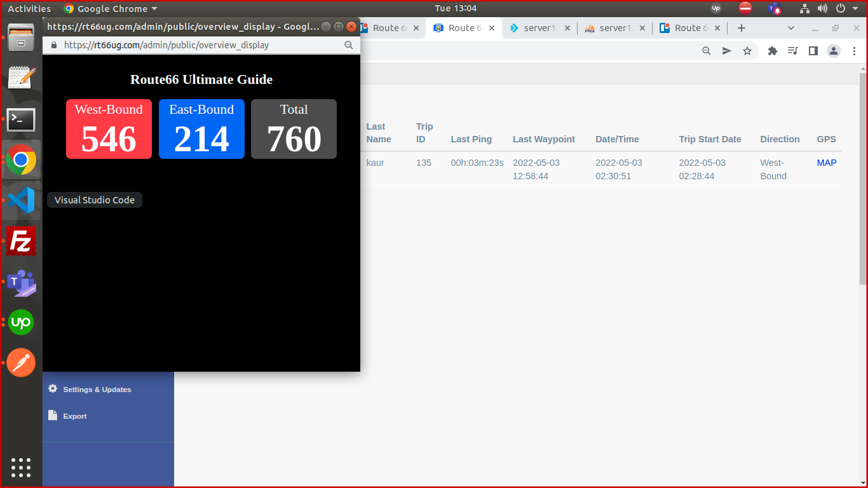This screenshot has height=488, width=868.
Task: Expand the Chrome tab search chevron
Action: click(791, 28)
